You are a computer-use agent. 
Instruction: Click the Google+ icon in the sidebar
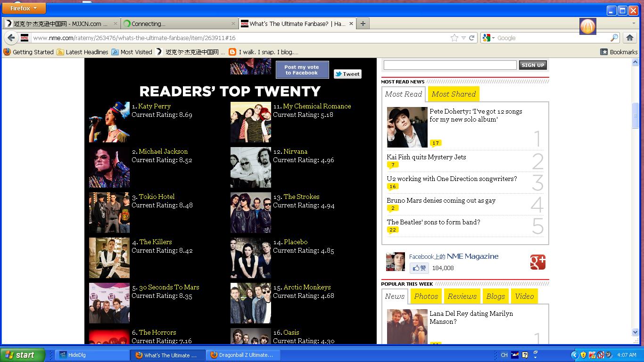537,262
